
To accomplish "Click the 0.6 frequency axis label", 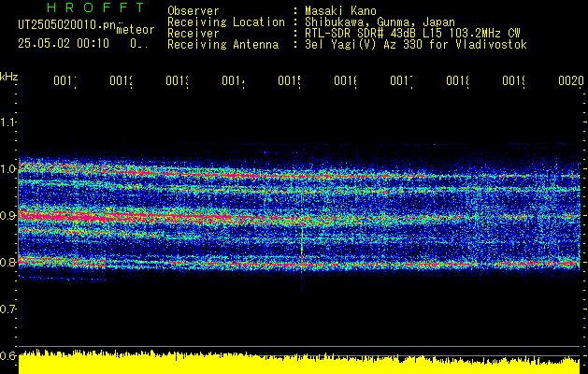I will (7, 355).
